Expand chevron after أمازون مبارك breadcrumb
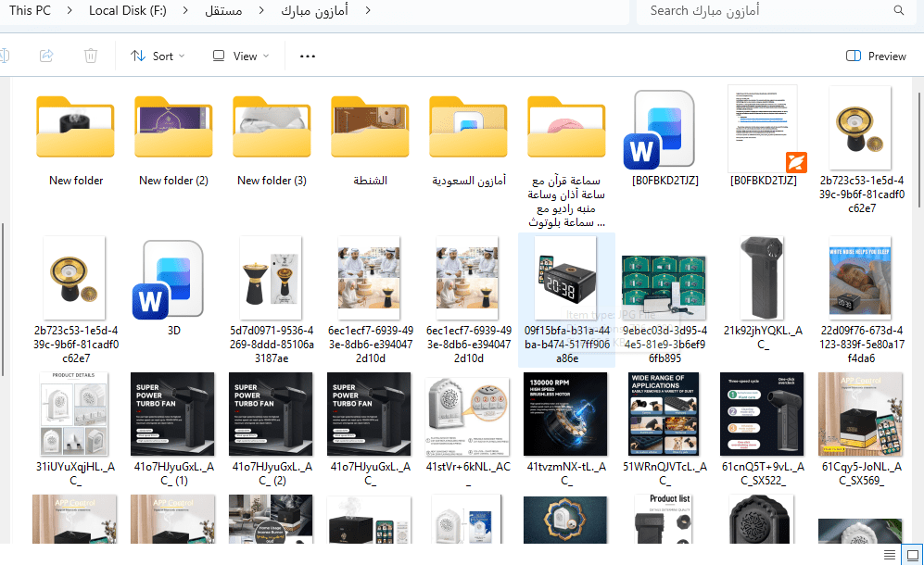 368,10
